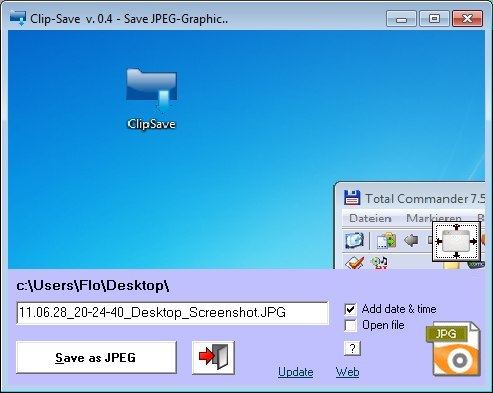
Task: Click the orange JPG file icon
Action: (453, 349)
